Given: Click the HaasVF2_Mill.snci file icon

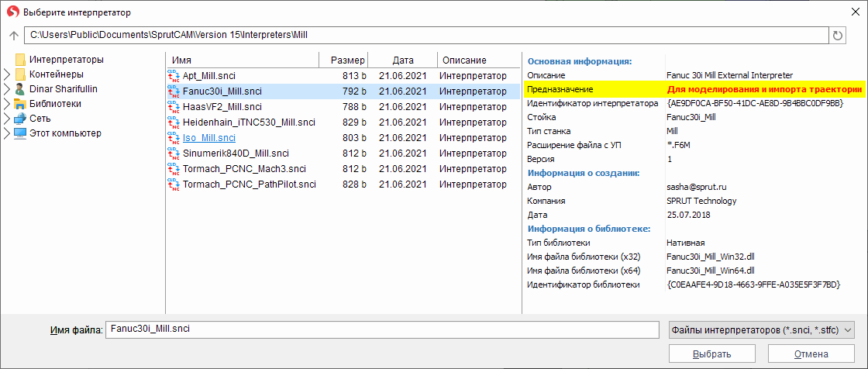Looking at the screenshot, I should point(174,107).
